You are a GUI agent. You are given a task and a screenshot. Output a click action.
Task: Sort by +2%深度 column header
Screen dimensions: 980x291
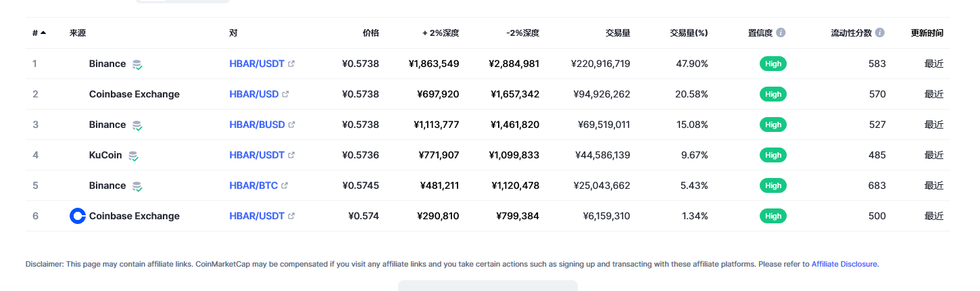click(x=441, y=32)
